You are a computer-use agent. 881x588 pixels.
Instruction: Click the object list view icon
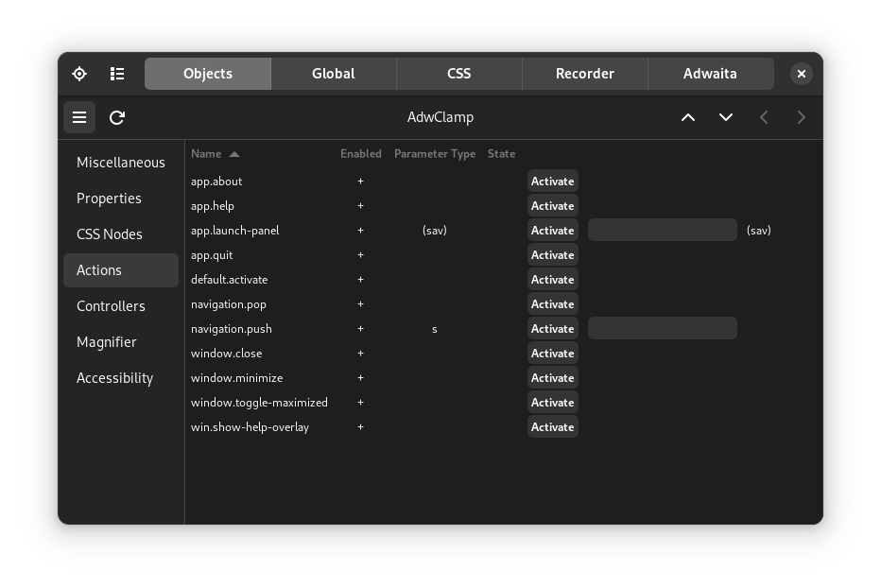(117, 73)
